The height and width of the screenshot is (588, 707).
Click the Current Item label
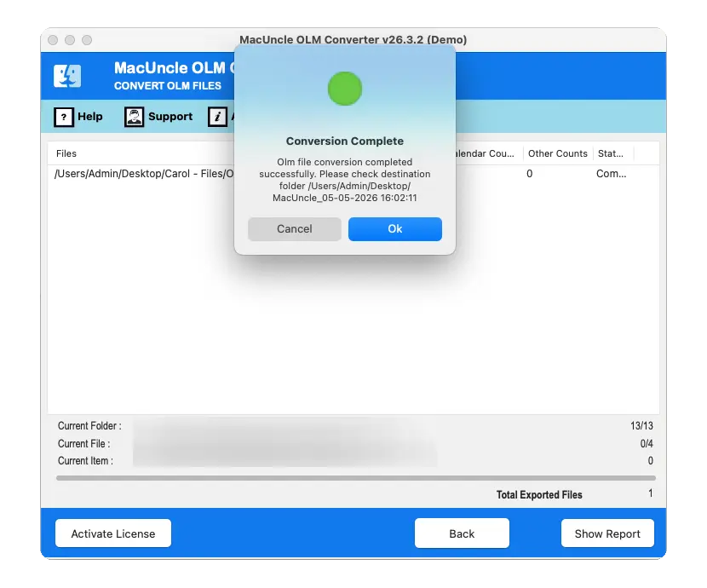point(85,461)
